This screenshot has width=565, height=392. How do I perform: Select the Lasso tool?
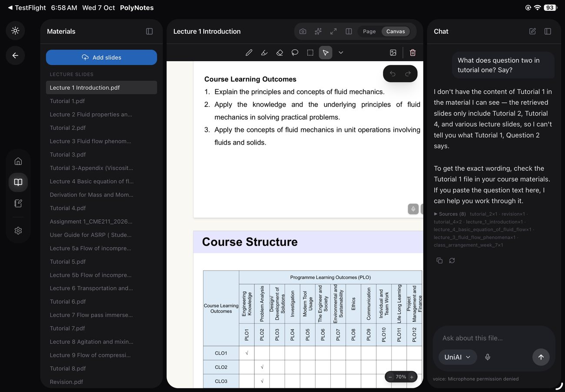tap(295, 53)
